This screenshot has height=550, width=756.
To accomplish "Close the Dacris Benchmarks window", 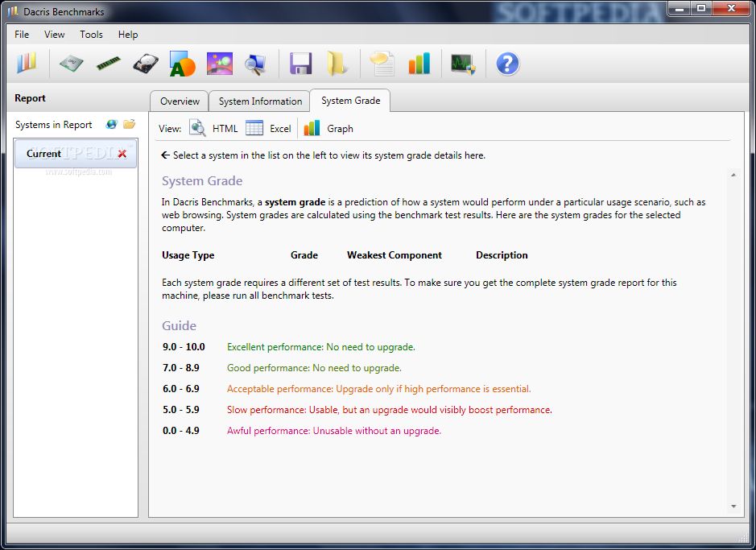I will point(731,9).
